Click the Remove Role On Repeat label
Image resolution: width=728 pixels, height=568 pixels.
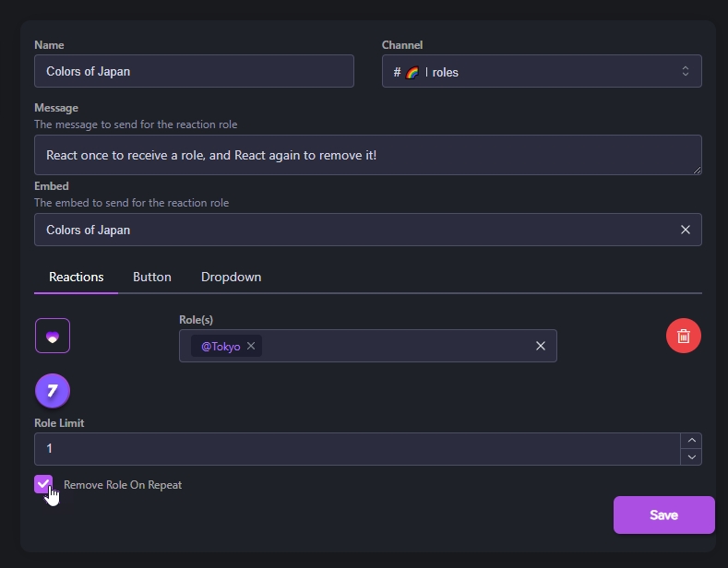pos(123,485)
